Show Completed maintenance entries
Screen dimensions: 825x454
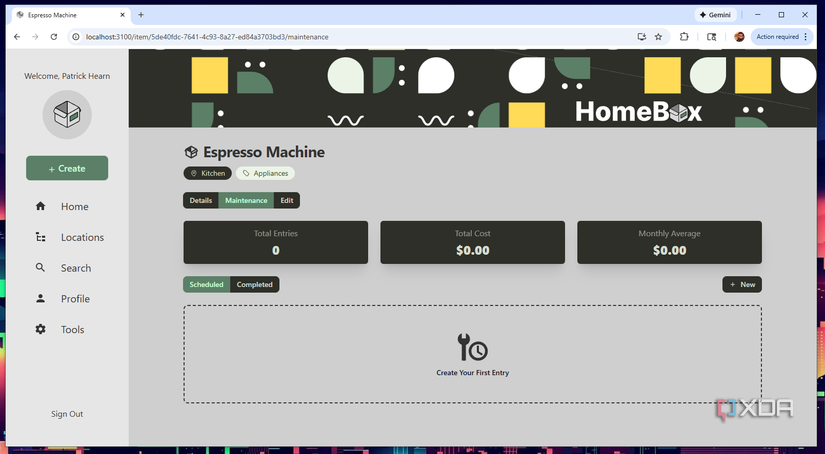[x=255, y=285]
